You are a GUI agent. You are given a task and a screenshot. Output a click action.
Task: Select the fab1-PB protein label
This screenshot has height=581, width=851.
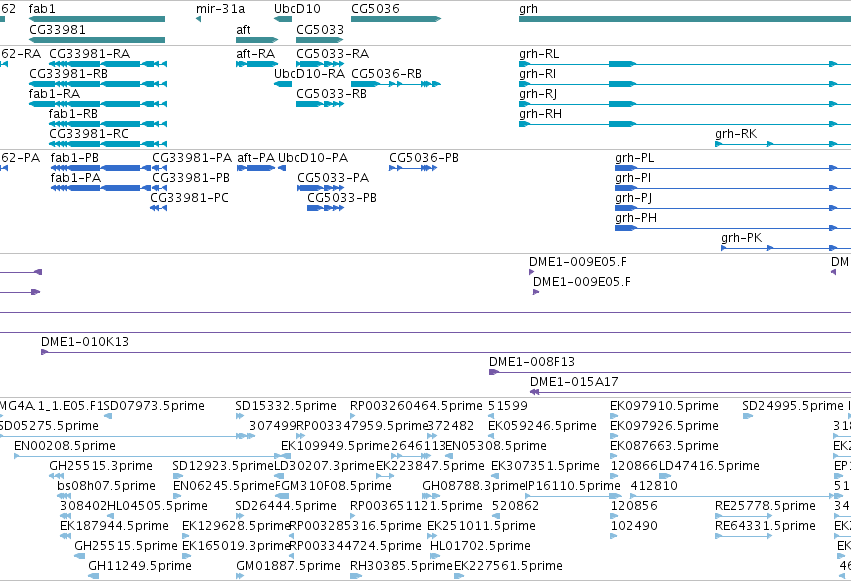coord(74,158)
